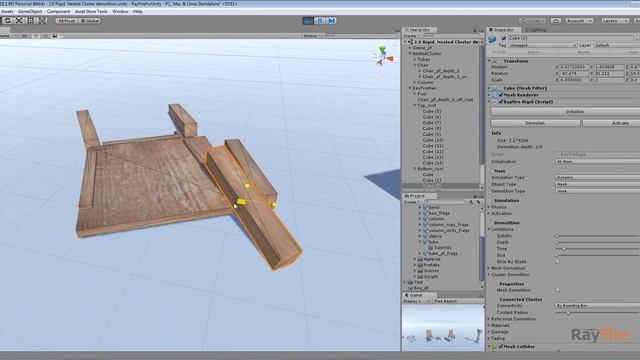Select the Rotate tool in toolbar
The image size is (640, 360).
8,20
